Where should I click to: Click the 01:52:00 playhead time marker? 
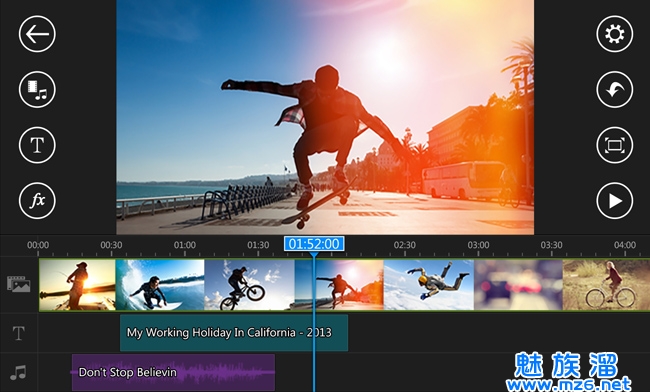pos(314,244)
